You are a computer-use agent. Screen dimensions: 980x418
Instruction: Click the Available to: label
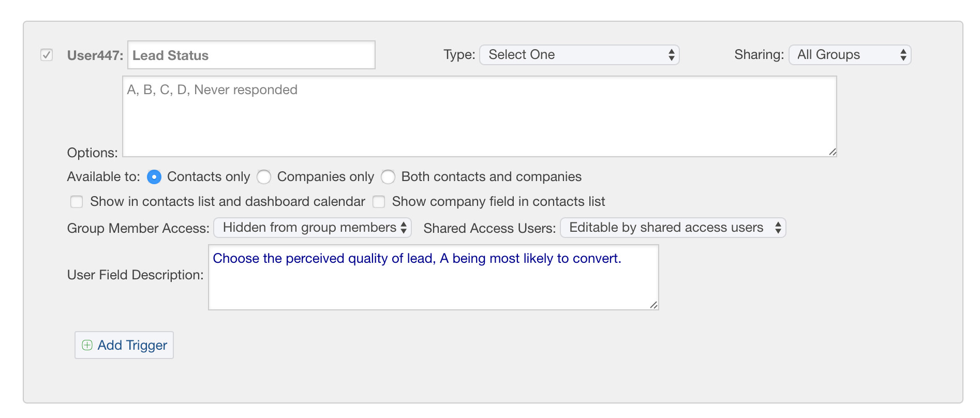(103, 177)
